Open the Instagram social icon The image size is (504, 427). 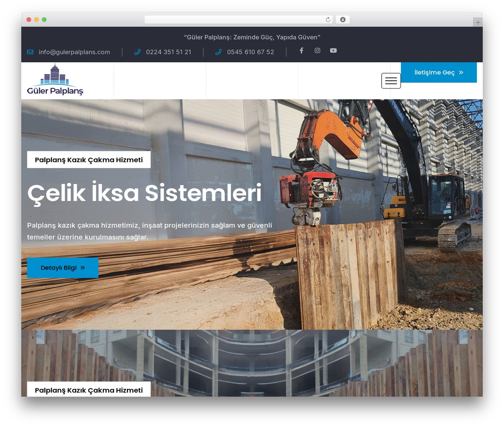317,50
